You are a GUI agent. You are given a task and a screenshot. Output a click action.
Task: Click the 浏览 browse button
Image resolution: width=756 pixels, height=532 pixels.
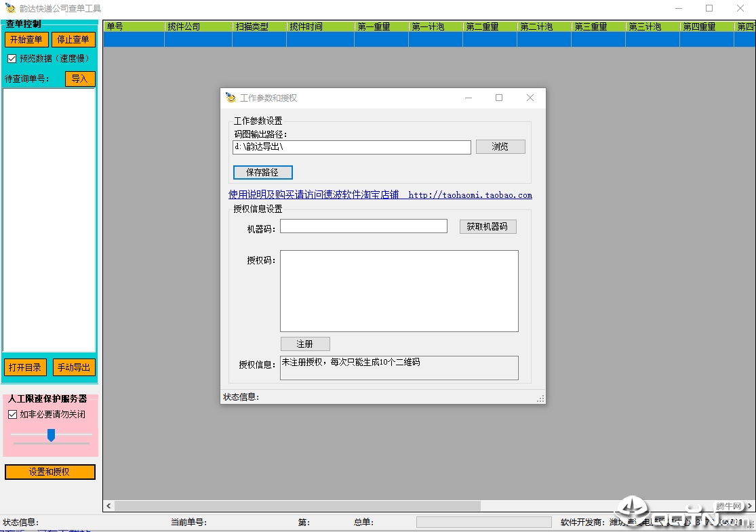point(500,146)
